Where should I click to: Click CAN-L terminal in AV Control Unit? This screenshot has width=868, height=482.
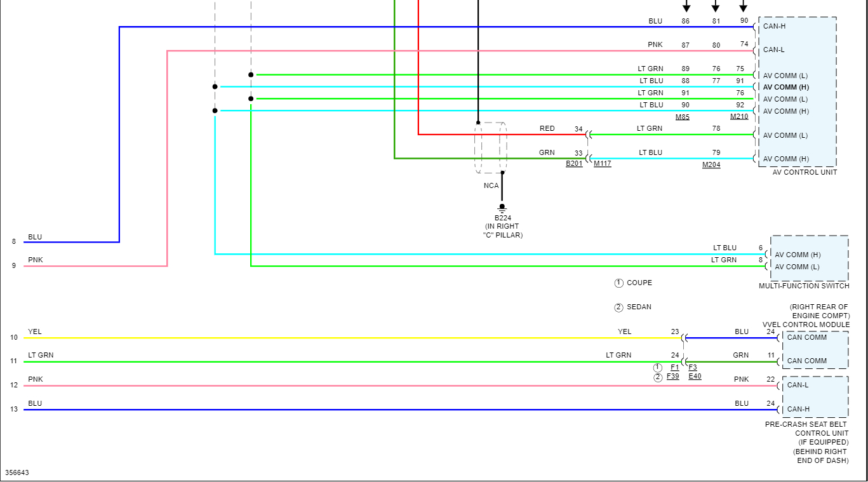774,50
